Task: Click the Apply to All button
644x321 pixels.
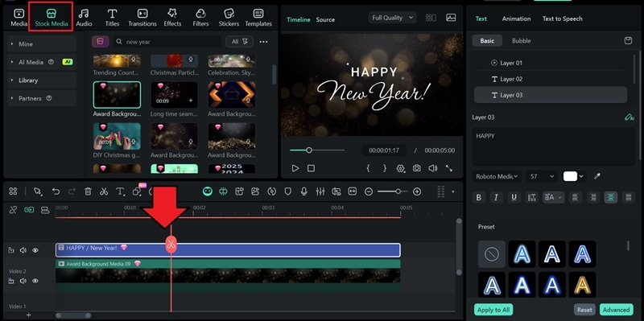Action: point(493,310)
